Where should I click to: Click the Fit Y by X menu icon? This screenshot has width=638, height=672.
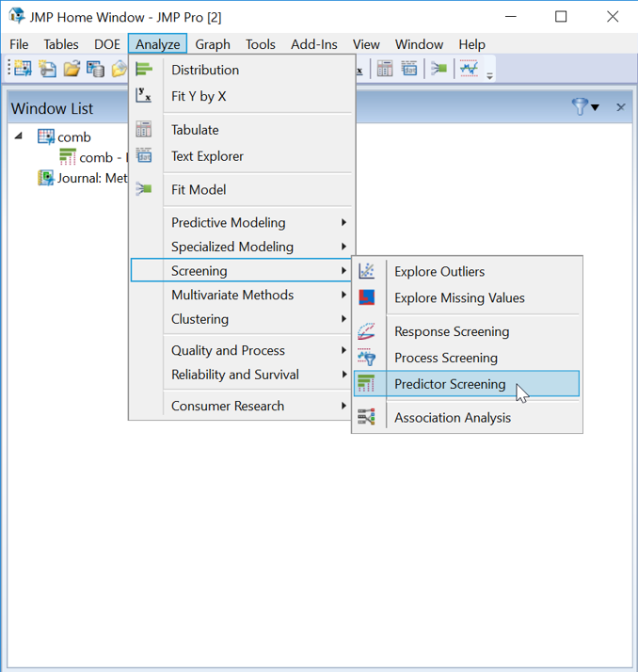[x=144, y=95]
